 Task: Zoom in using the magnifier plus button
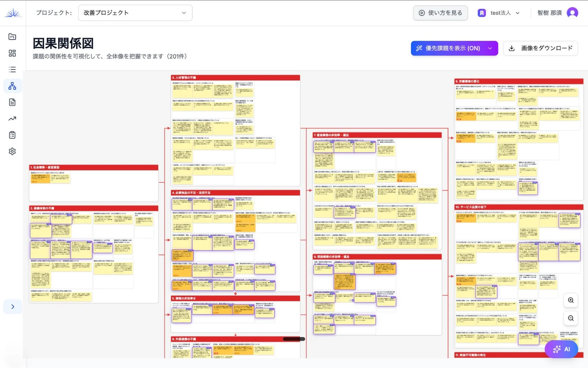point(570,300)
